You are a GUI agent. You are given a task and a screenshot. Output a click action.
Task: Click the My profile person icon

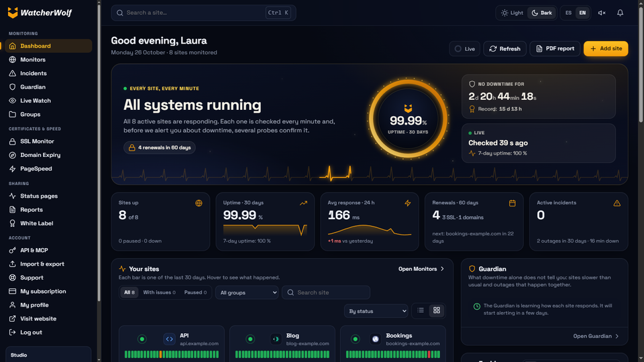[x=12, y=305]
